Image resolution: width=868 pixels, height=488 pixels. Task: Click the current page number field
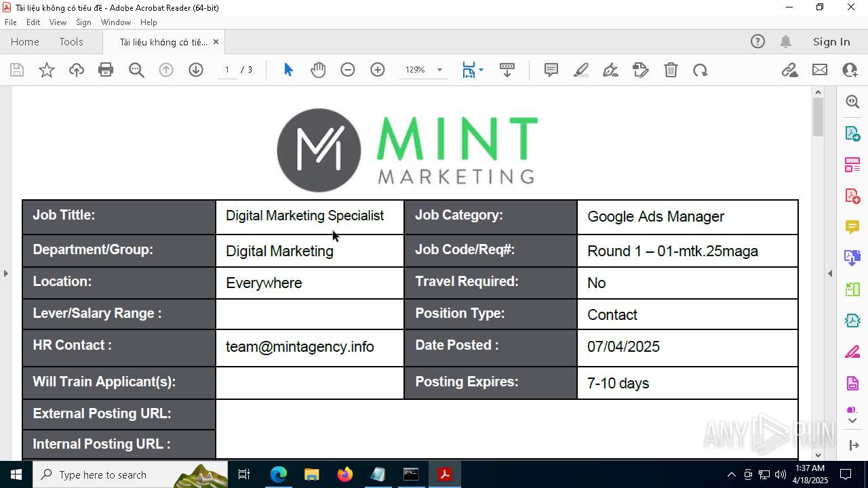click(227, 70)
